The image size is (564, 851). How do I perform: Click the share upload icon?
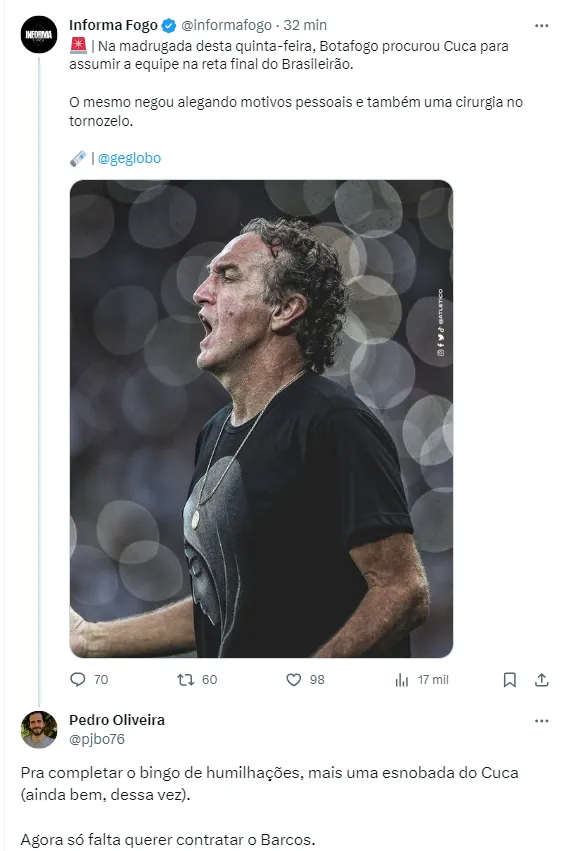542,679
